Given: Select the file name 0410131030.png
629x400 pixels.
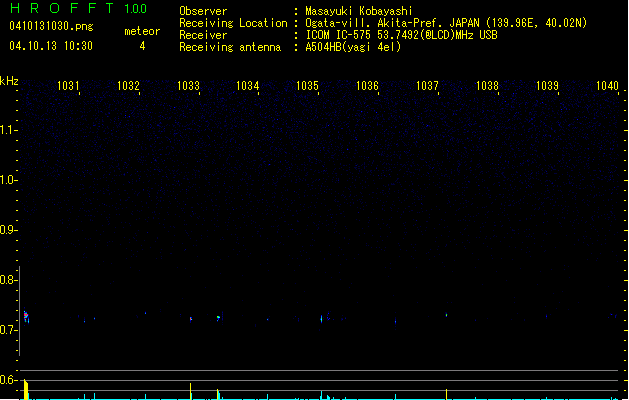Looking at the screenshot, I should 51,26.
